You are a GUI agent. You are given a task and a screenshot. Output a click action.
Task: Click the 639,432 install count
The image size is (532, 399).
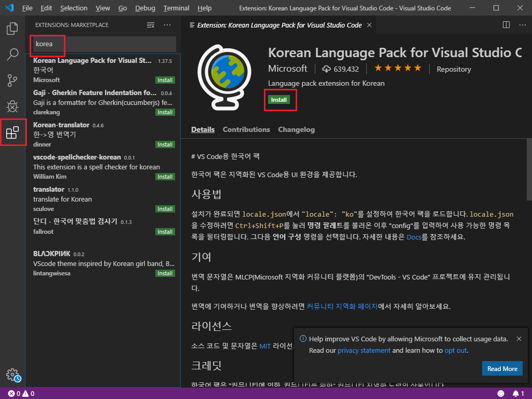340,69
